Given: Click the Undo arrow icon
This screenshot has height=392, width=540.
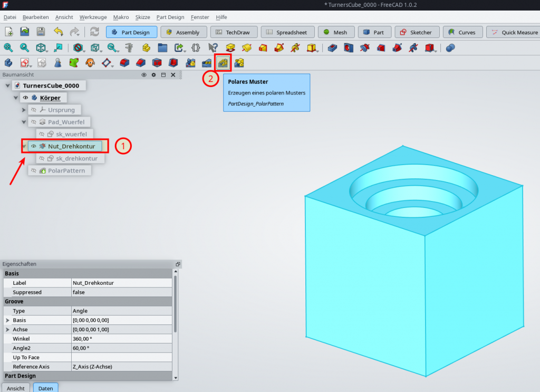Looking at the screenshot, I should coord(58,32).
